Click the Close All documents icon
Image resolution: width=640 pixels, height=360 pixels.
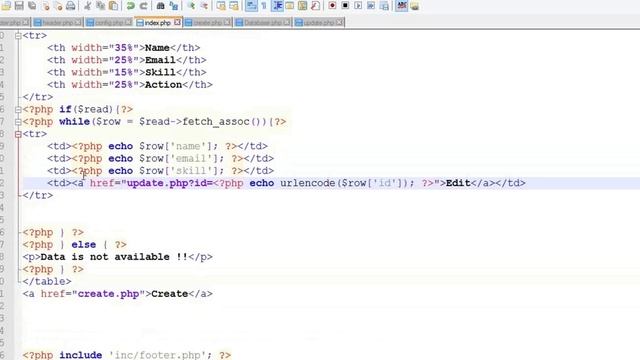pyautogui.click(x=58, y=6)
